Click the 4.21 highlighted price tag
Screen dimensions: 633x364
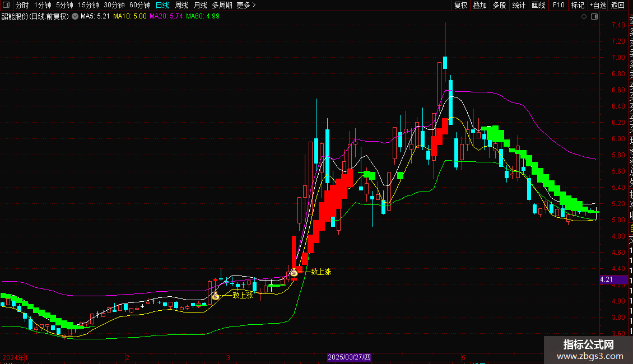click(x=613, y=279)
